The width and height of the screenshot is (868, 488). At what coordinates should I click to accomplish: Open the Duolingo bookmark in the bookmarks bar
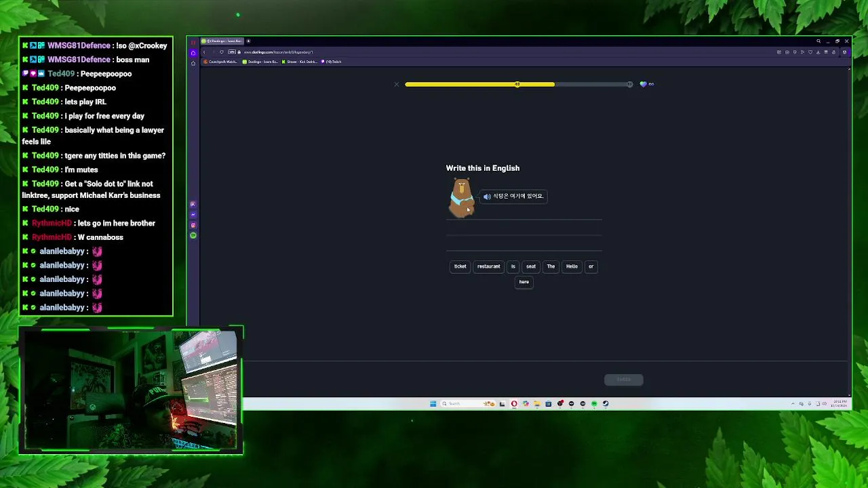(x=260, y=62)
